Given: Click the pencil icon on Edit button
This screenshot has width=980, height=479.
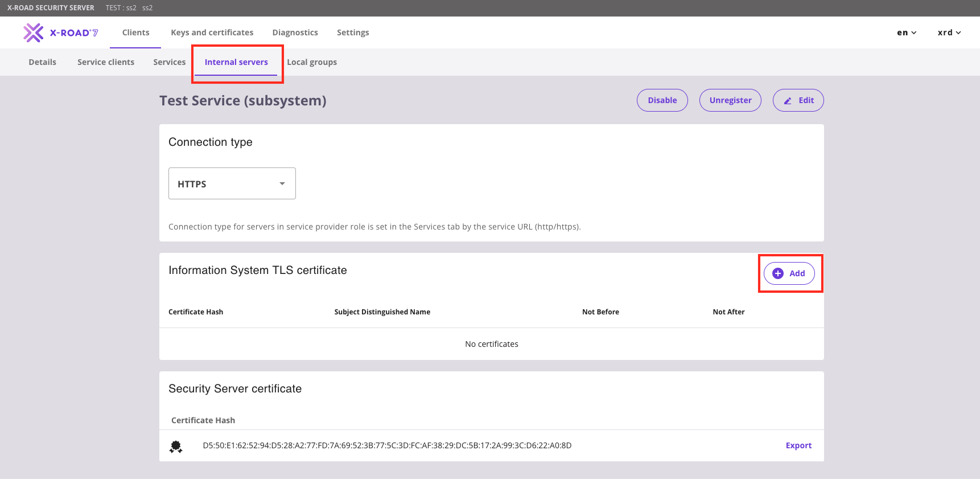Looking at the screenshot, I should point(788,101).
